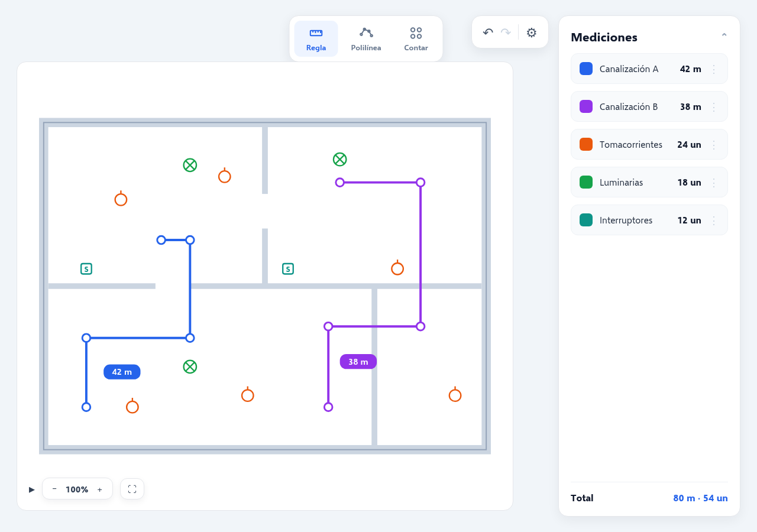Click the green Luminarias color swatch
The width and height of the screenshot is (757, 532).
[586, 182]
